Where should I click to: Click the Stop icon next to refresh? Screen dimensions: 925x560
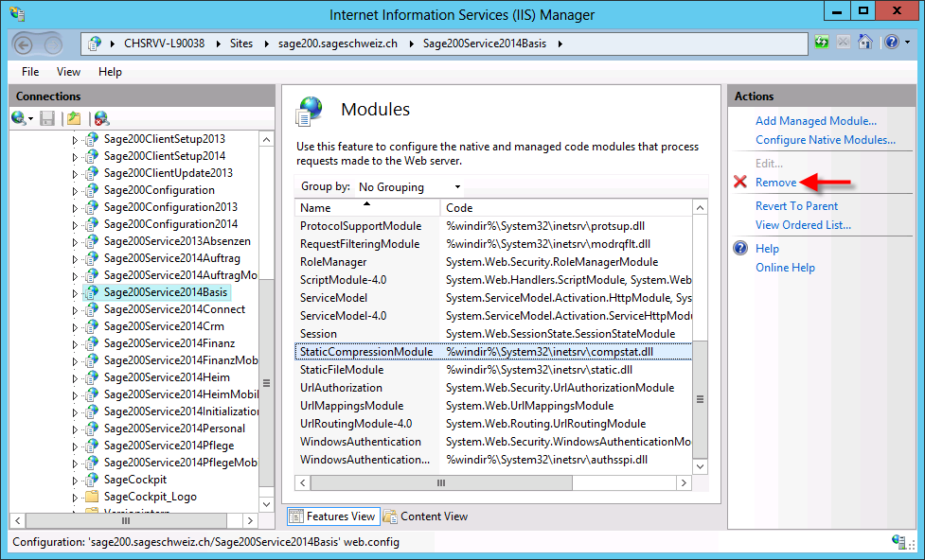tap(844, 43)
